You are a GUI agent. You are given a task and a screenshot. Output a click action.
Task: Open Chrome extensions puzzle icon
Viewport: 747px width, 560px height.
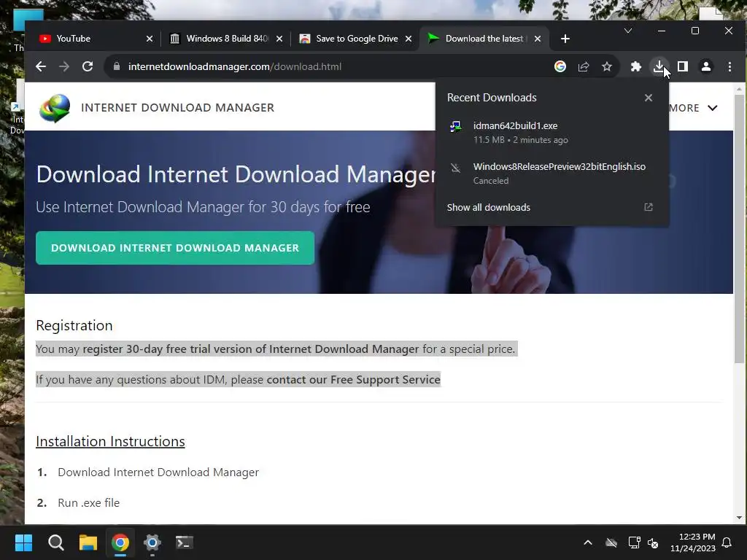[x=636, y=66]
